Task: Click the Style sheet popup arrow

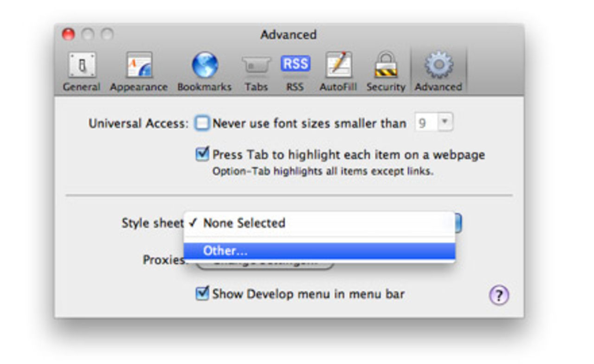Action: coord(458,223)
